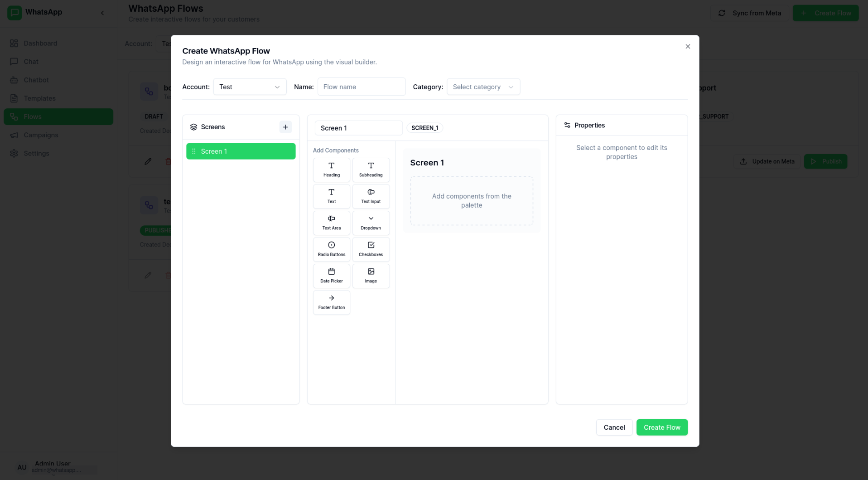Click the 'Screen 1' preview heading
This screenshot has height=480, width=868.
tap(427, 163)
